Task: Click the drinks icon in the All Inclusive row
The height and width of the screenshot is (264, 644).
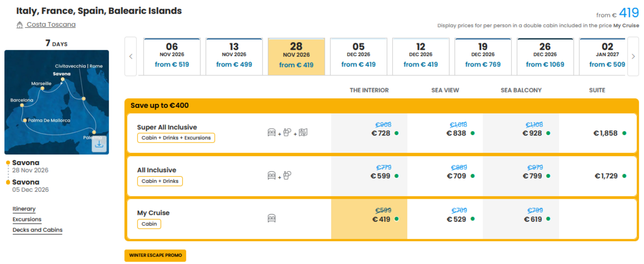Action: 287,176
